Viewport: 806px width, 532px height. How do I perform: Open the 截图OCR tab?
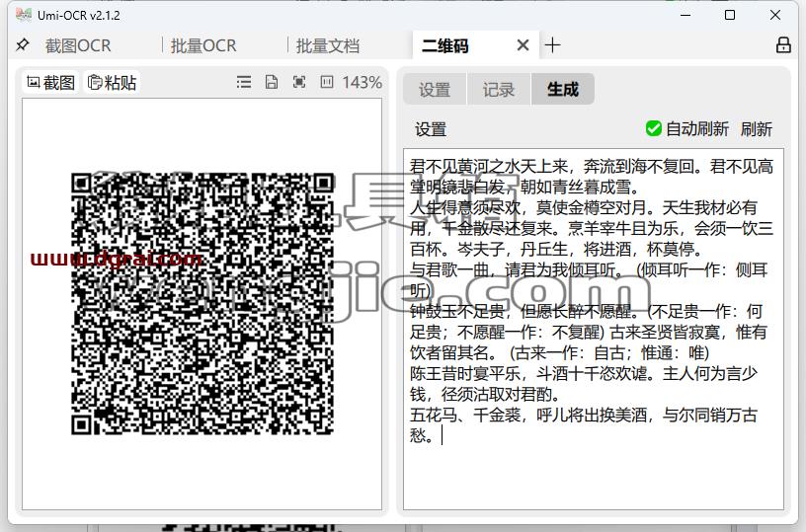click(78, 45)
